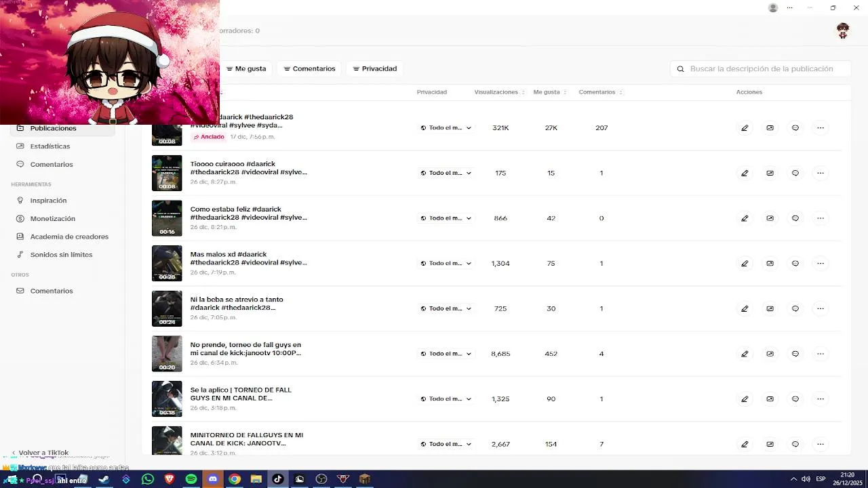Change privacy of 'Se la aplico' post
This screenshot has height=488, width=868.
(x=446, y=399)
